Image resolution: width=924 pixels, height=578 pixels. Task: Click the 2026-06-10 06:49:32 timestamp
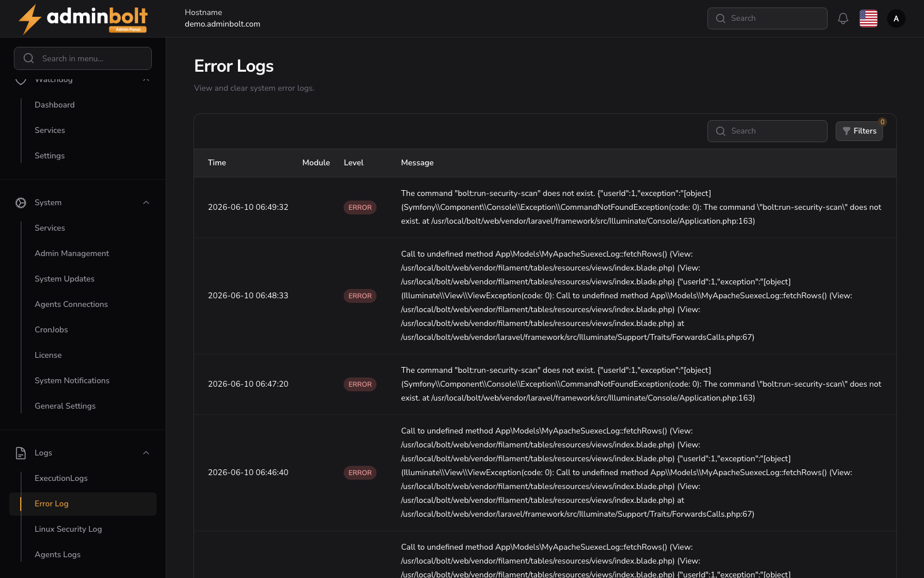coord(248,208)
